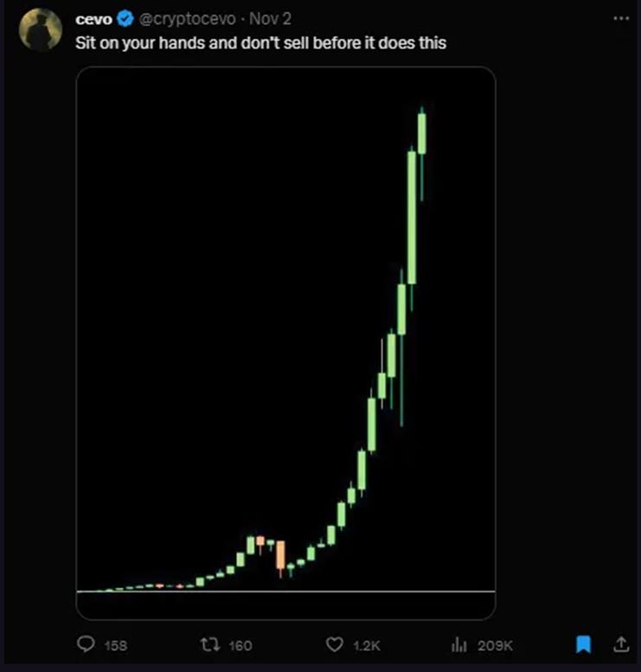Image resolution: width=641 pixels, height=672 pixels.
Task: Click the "Sit on your hands" tweet text
Action: [x=260, y=42]
